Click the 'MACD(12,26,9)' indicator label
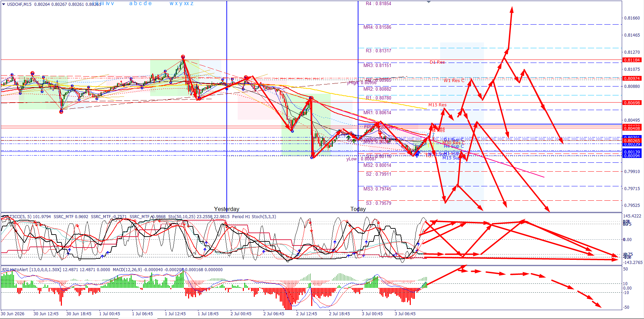The height and width of the screenshot is (319, 644). click(127, 269)
